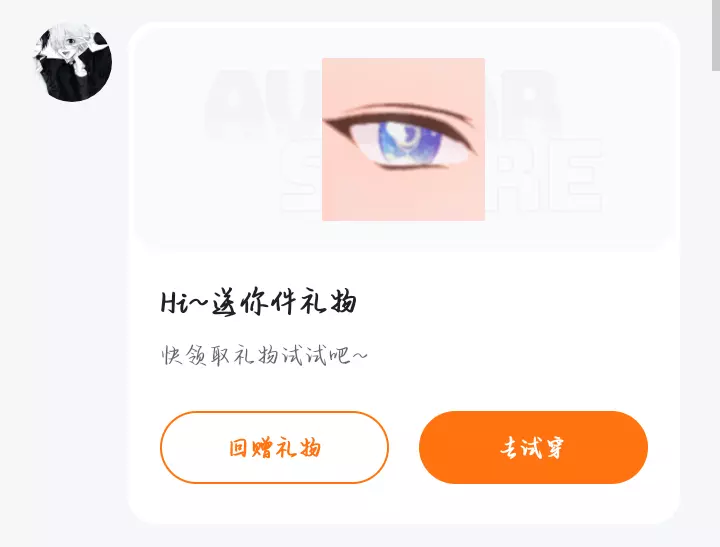This screenshot has height=547, width=720.
Task: Click the 试穿 text on the orange button
Action: tap(543, 447)
